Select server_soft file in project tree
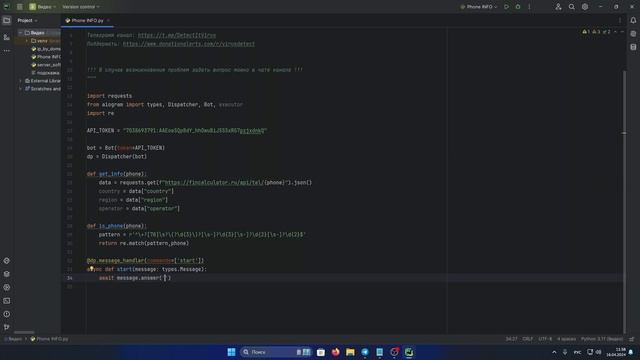This screenshot has width=640, height=360. (x=46, y=65)
